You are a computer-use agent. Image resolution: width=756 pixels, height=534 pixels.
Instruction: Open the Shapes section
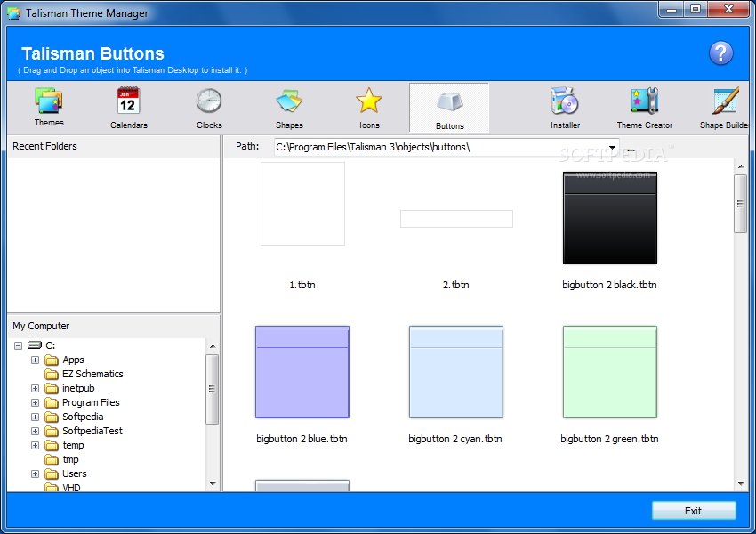click(x=289, y=108)
